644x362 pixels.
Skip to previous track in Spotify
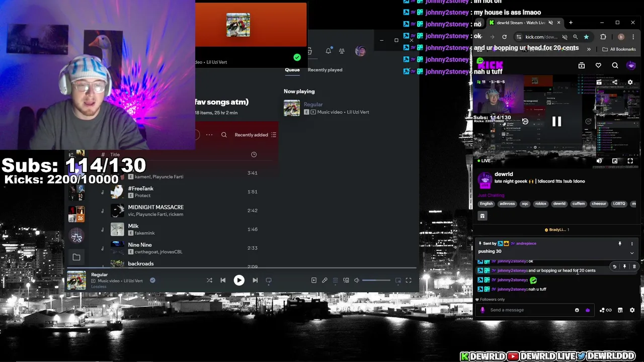click(x=223, y=280)
